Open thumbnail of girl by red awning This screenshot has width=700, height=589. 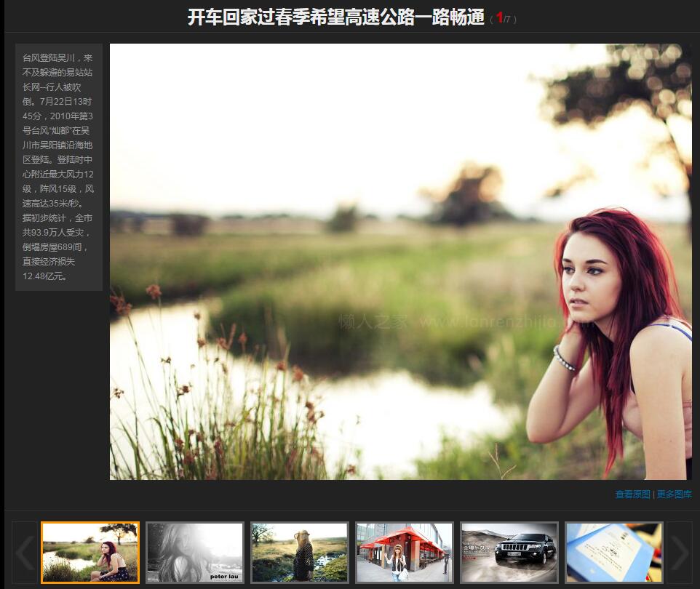405,553
